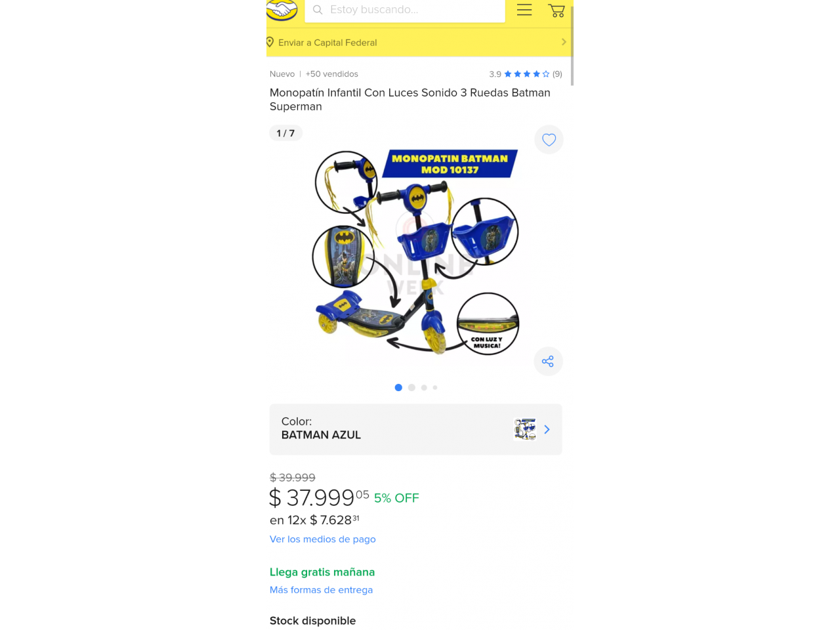Click the search magnifier icon
The width and height of the screenshot is (840, 630).
pyautogui.click(x=318, y=10)
